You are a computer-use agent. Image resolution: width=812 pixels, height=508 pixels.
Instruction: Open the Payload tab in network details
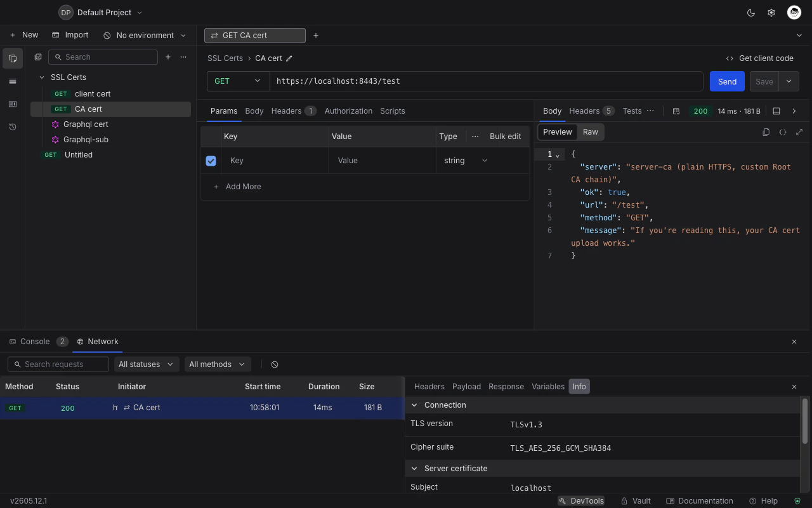tap(466, 387)
